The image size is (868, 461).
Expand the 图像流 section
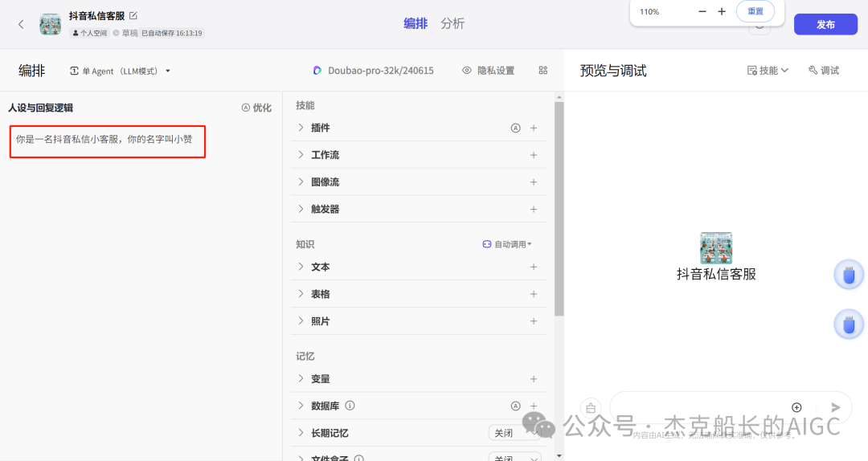point(301,182)
